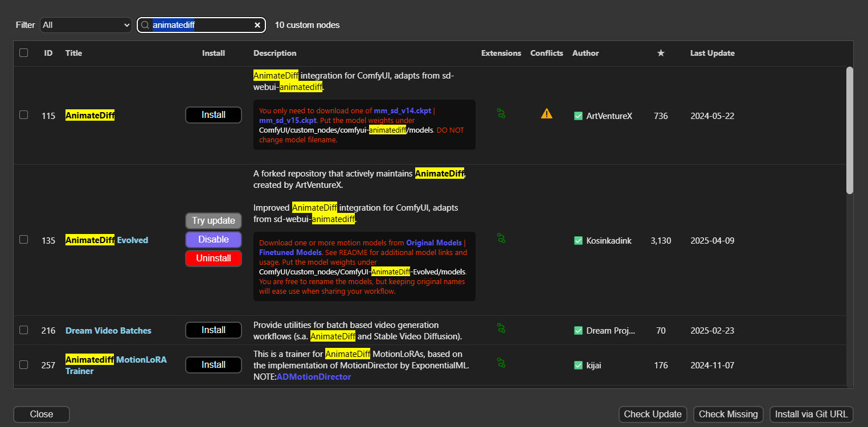868x427 pixels.
Task: Open the mm_sd_v15.ckpt download link
Action: [288, 121]
